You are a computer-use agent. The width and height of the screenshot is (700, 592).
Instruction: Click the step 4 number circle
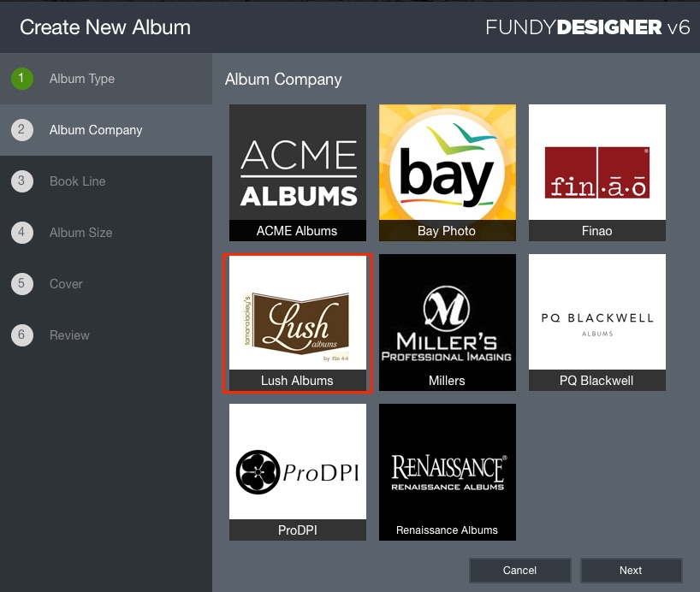[22, 233]
